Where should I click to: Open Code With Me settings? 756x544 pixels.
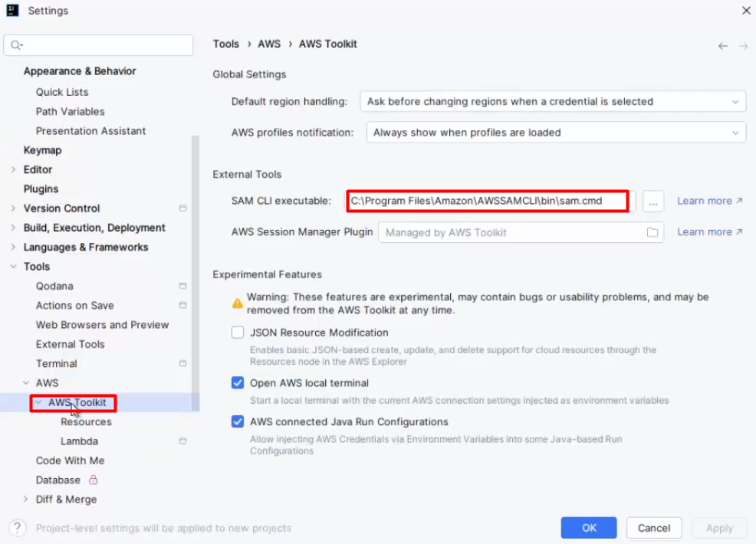(71, 460)
